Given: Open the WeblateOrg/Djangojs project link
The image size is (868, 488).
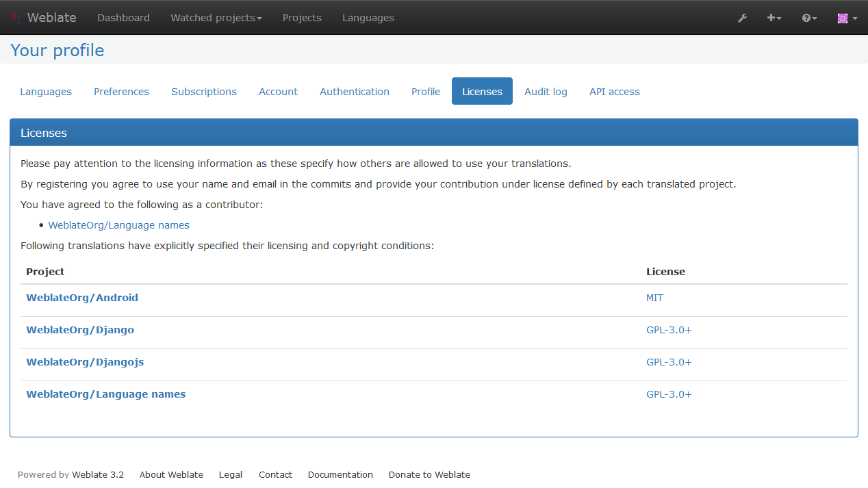Looking at the screenshot, I should click(x=85, y=362).
